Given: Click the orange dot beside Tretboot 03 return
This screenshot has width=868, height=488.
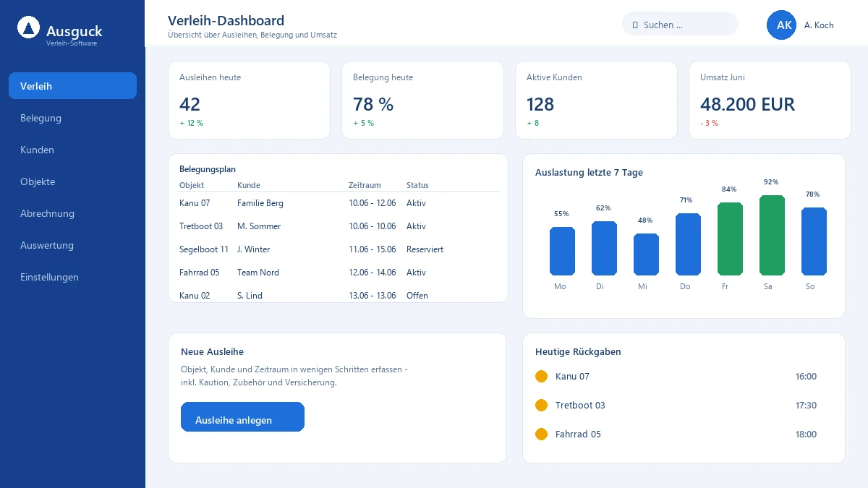Looking at the screenshot, I should (x=541, y=405).
